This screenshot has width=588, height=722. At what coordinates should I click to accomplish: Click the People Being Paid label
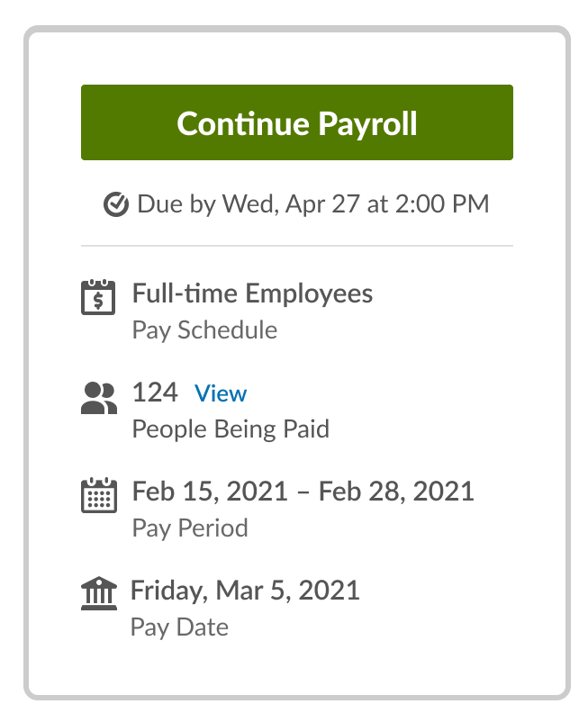pos(231,429)
